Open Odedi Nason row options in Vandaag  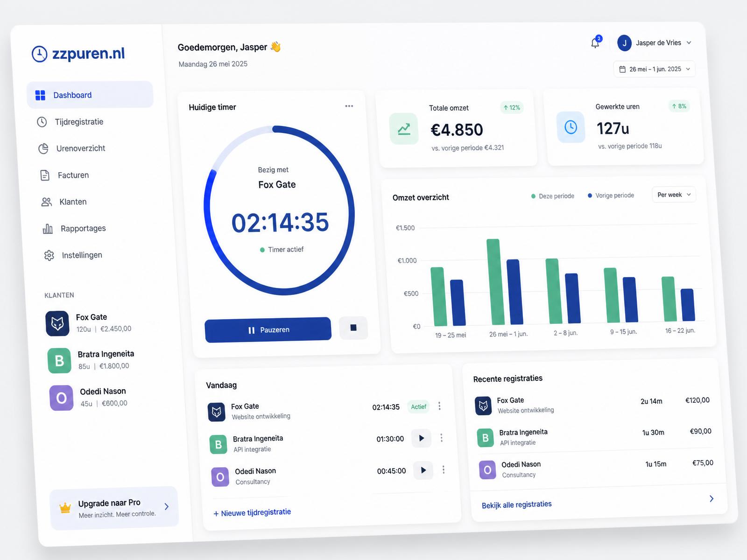pos(444,469)
